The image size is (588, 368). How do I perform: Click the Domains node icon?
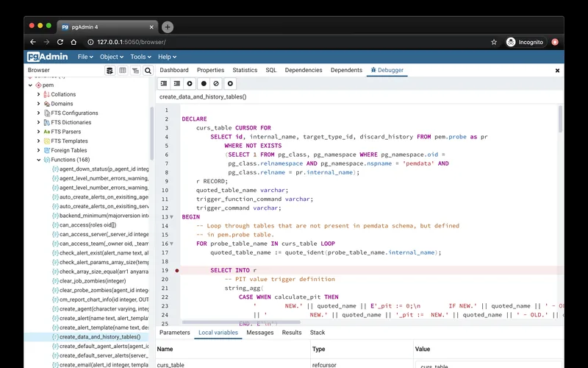click(47, 104)
